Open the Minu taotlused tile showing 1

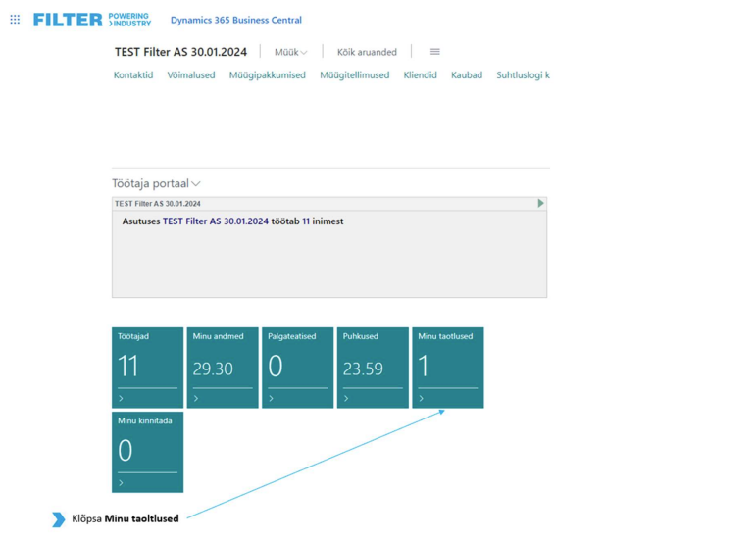pyautogui.click(x=448, y=368)
